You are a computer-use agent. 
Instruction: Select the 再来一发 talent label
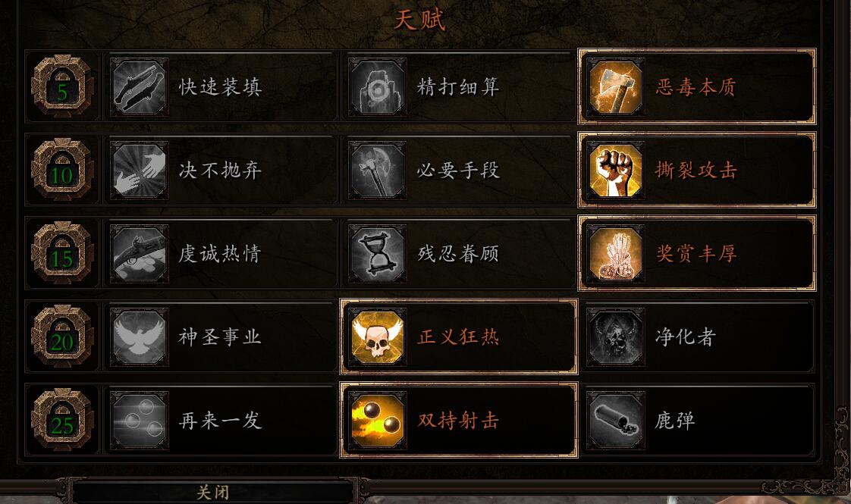point(220,421)
